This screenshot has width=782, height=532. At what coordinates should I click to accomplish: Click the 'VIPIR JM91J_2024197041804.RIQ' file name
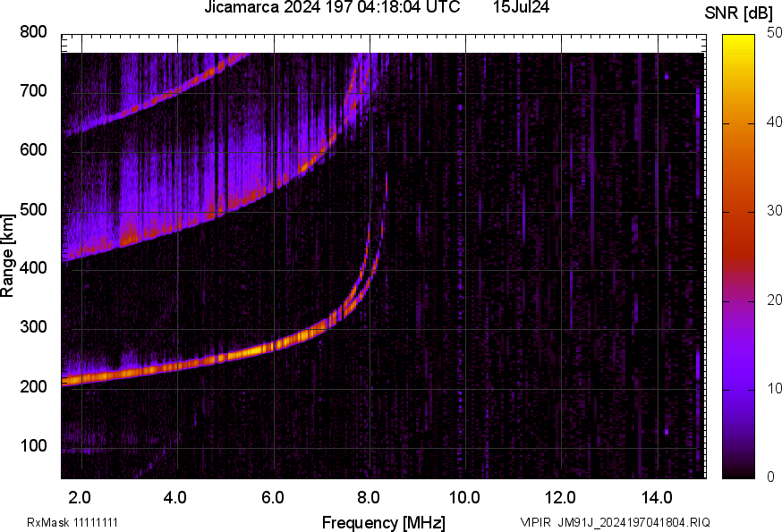[x=615, y=522]
